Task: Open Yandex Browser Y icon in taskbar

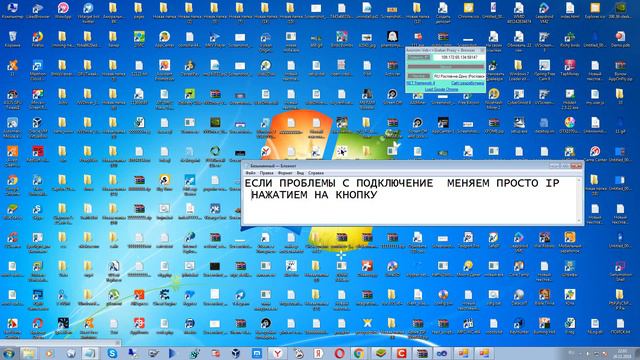Action: click(277, 353)
